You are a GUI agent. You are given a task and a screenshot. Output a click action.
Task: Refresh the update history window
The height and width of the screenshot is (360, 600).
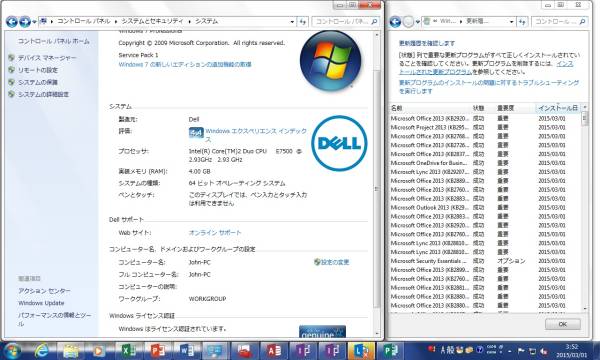[x=522, y=22]
